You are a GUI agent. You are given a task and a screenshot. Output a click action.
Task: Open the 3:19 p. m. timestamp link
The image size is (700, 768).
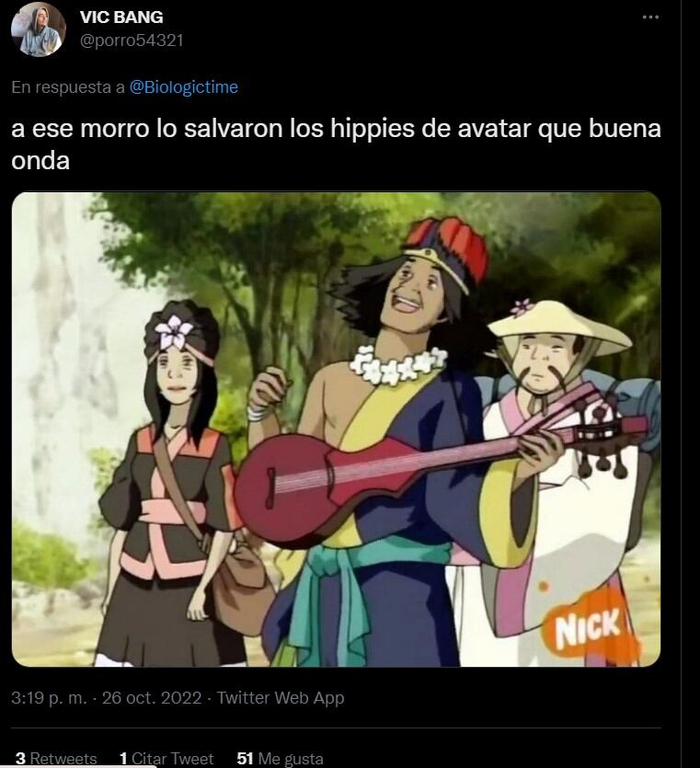coord(49,697)
